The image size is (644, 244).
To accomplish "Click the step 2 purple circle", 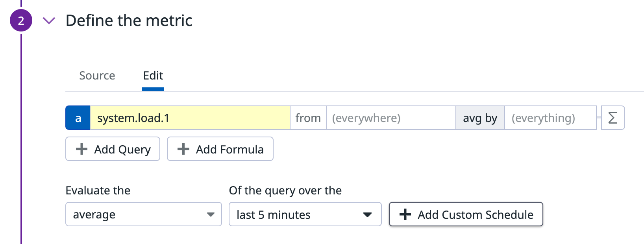I will [21, 20].
